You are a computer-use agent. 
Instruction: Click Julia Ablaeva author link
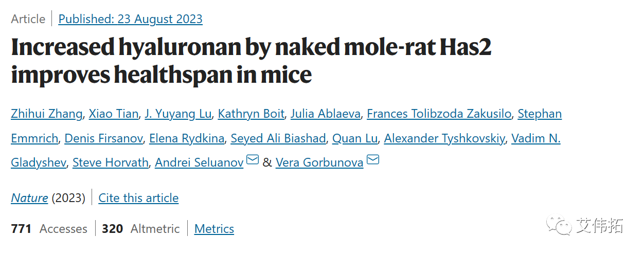pyautogui.click(x=325, y=114)
